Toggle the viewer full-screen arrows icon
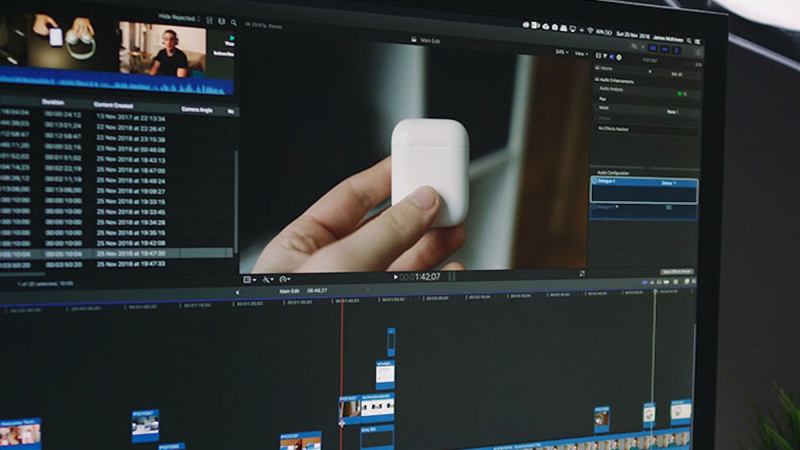Image resolution: width=800 pixels, height=450 pixels. [x=582, y=273]
